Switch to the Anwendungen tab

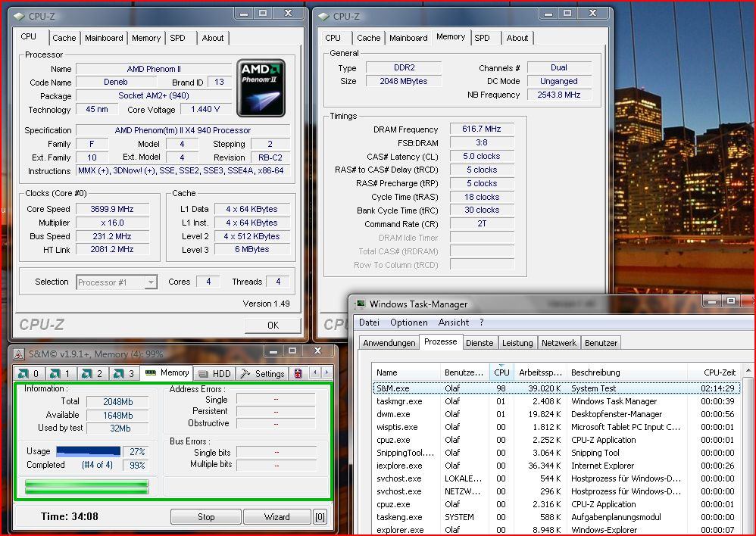point(389,343)
